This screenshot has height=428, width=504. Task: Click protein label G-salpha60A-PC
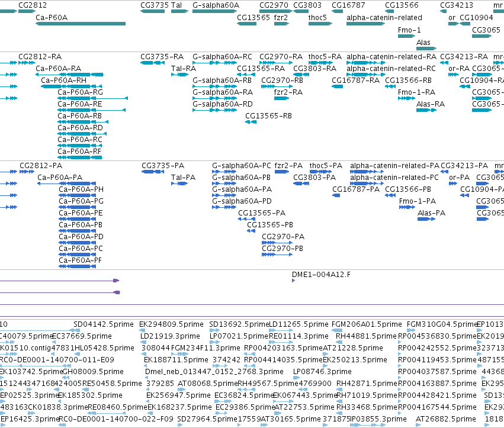(x=242, y=166)
